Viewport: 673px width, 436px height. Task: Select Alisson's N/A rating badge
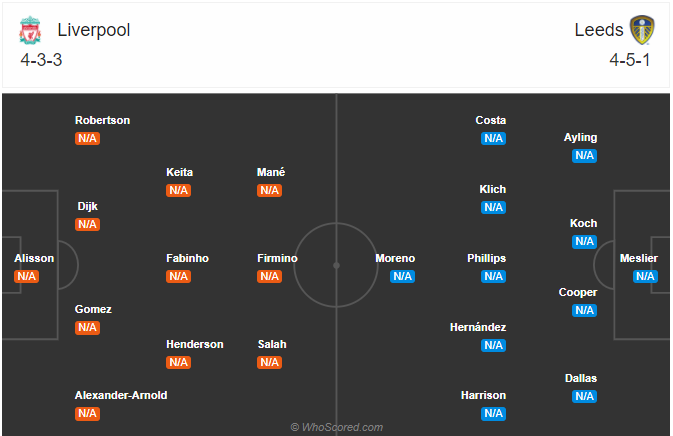[27, 276]
